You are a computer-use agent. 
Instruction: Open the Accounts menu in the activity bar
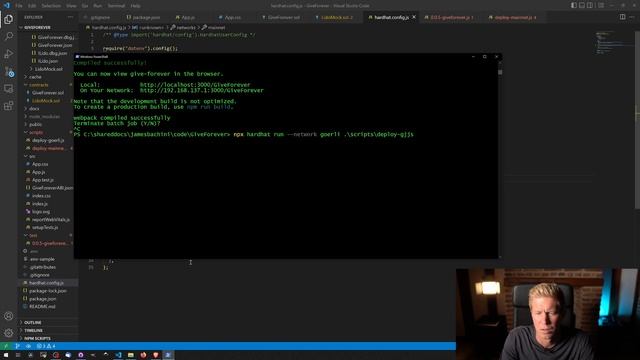pos(8,316)
